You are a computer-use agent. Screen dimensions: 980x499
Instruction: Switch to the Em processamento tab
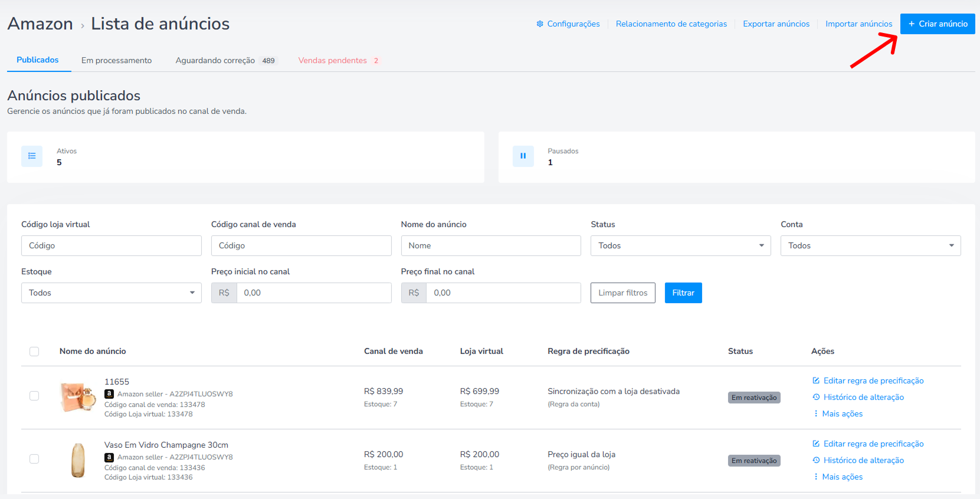tap(116, 61)
